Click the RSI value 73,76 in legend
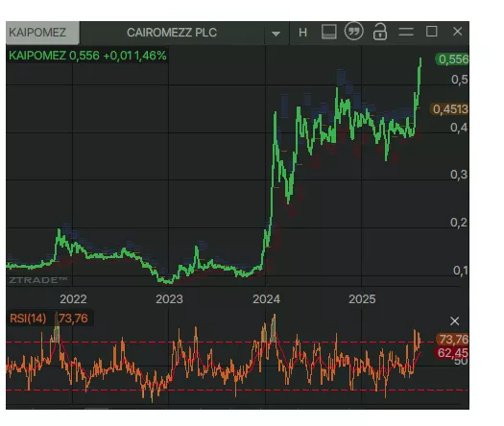 [73, 319]
